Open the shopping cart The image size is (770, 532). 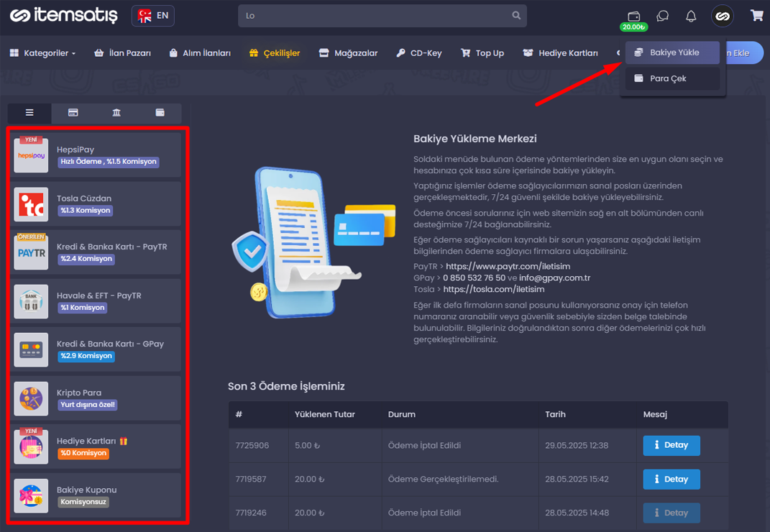click(x=757, y=16)
